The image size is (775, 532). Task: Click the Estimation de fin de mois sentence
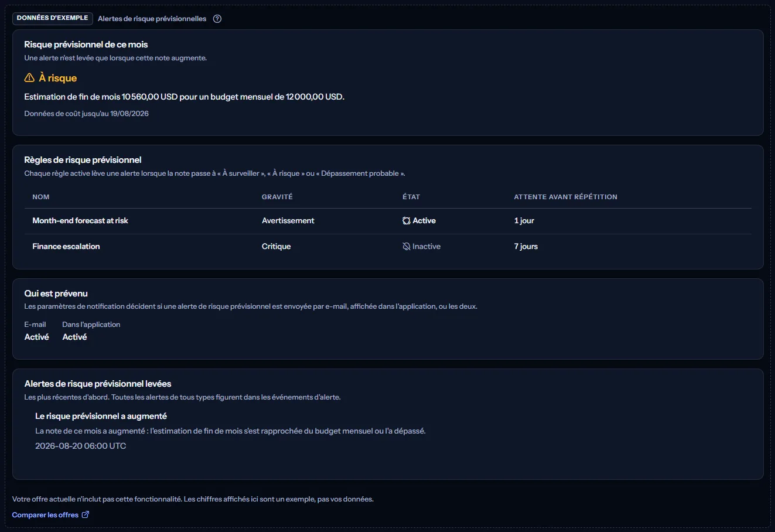(185, 97)
